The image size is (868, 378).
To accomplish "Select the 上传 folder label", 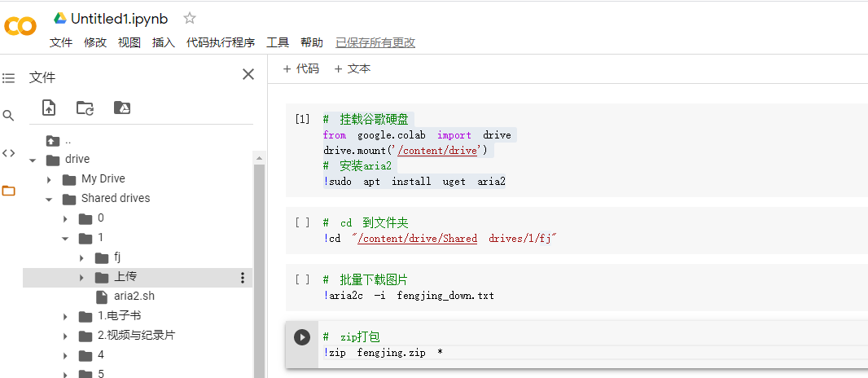I will pos(125,277).
